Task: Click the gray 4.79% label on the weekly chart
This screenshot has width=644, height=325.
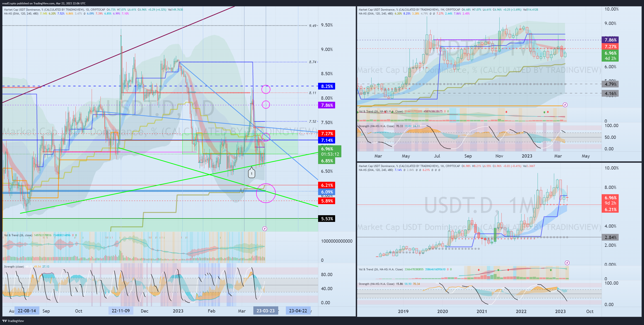Action: [610, 84]
